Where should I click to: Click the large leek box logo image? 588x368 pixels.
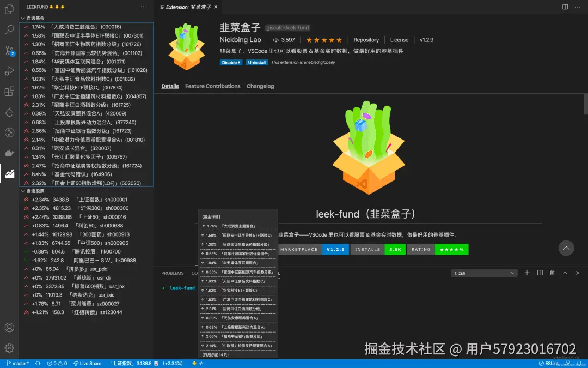[x=369, y=147]
